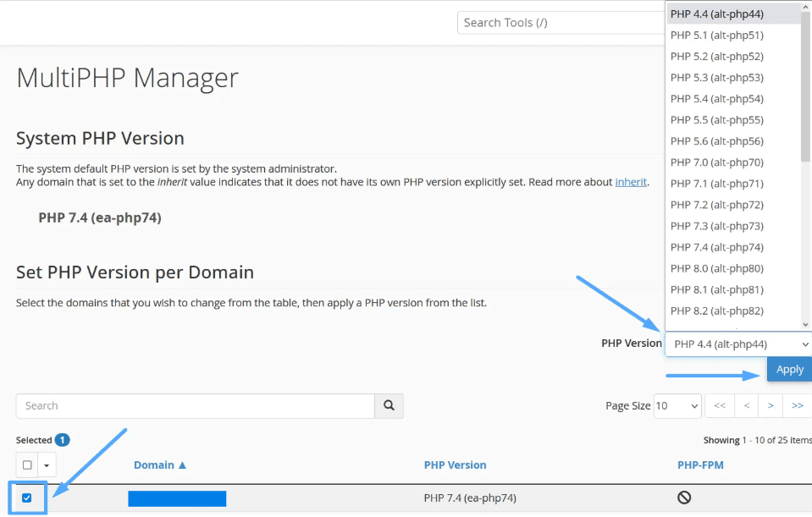Uncheck the first domain row checkbox

(27, 498)
